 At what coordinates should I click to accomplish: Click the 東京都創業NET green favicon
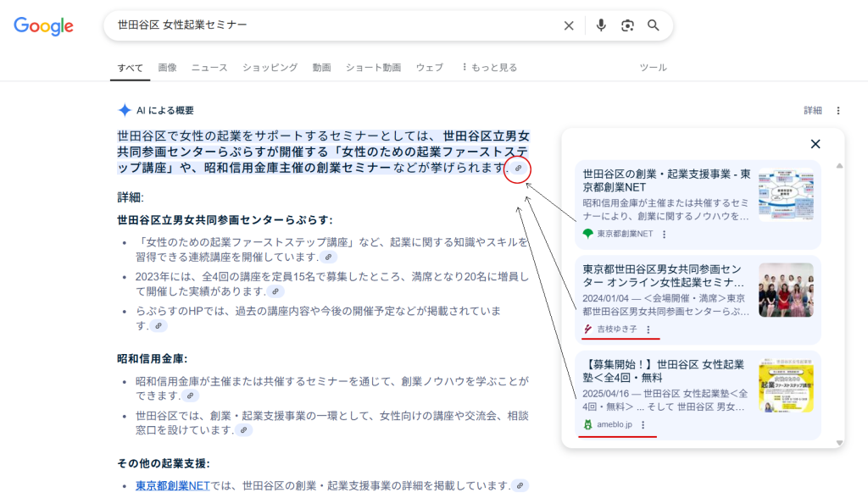[x=588, y=234]
